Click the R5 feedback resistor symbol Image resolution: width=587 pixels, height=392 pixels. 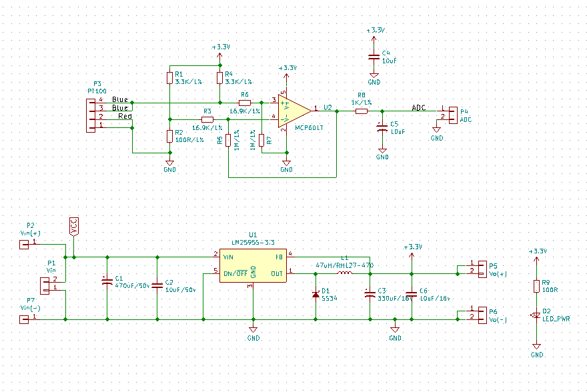[228, 140]
